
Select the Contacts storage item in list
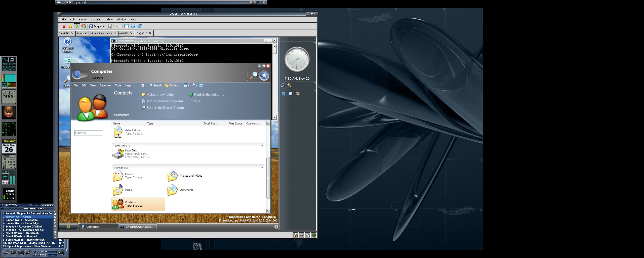(138, 204)
